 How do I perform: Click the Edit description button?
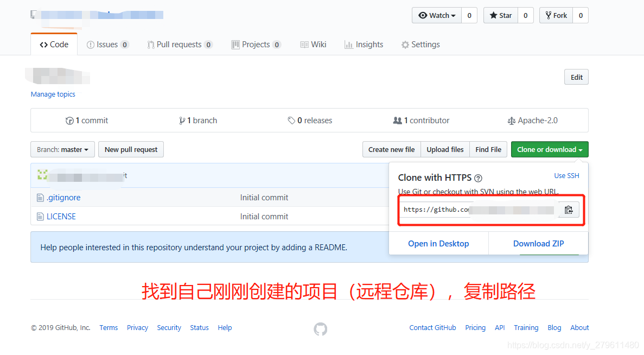(x=576, y=77)
